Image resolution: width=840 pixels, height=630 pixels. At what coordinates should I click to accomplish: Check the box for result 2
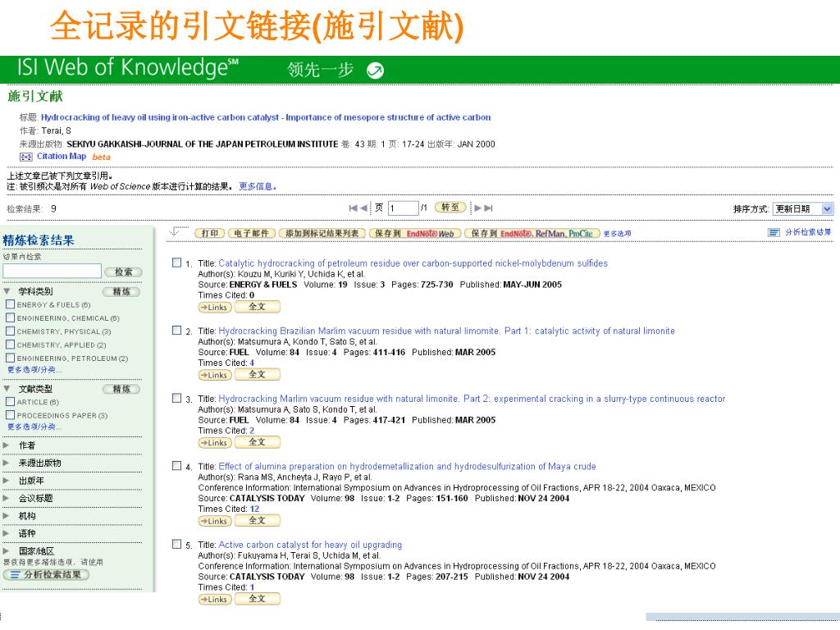click(x=177, y=330)
